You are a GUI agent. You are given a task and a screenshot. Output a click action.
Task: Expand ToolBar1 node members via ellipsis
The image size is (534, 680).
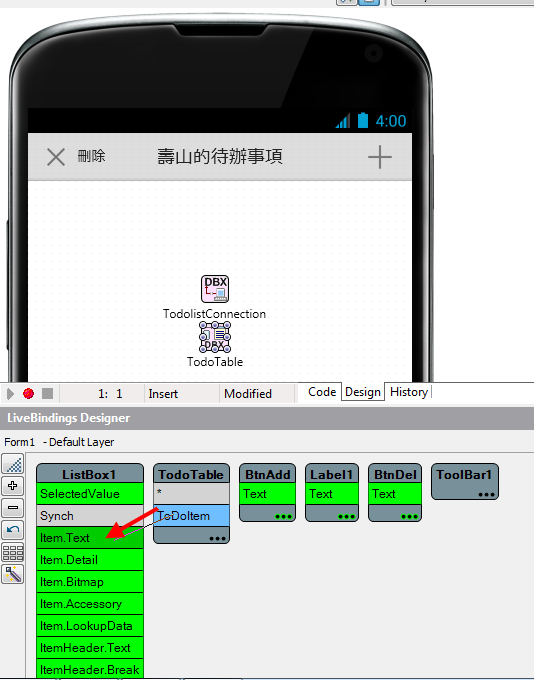486,494
